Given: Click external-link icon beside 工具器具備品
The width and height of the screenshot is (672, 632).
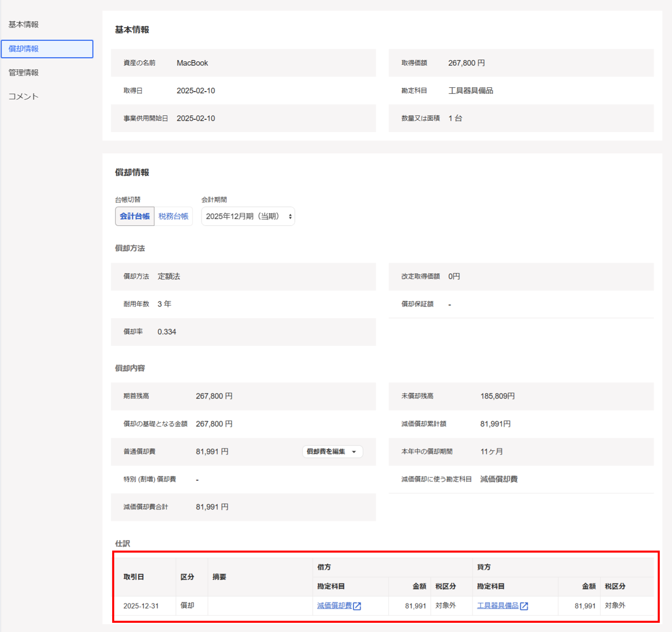Looking at the screenshot, I should (524, 606).
